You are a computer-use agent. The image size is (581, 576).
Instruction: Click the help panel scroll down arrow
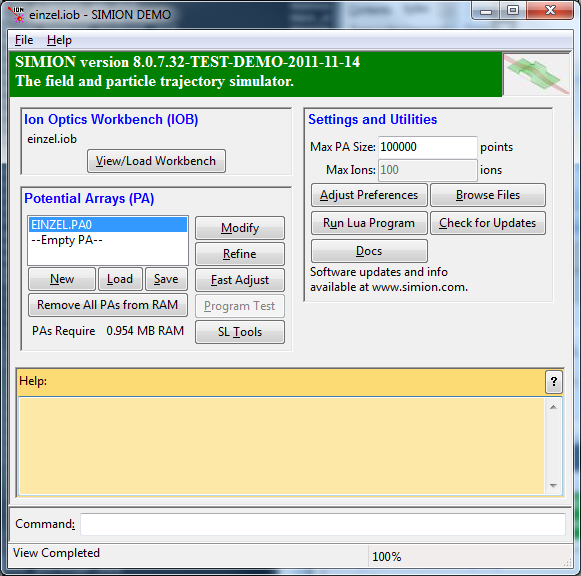[x=553, y=486]
